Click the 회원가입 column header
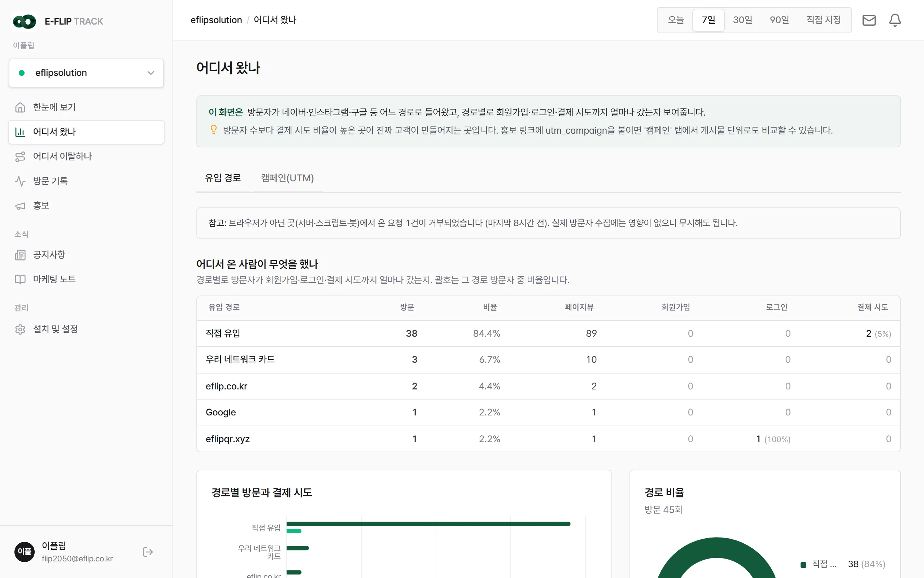This screenshot has height=578, width=924. [x=675, y=307]
